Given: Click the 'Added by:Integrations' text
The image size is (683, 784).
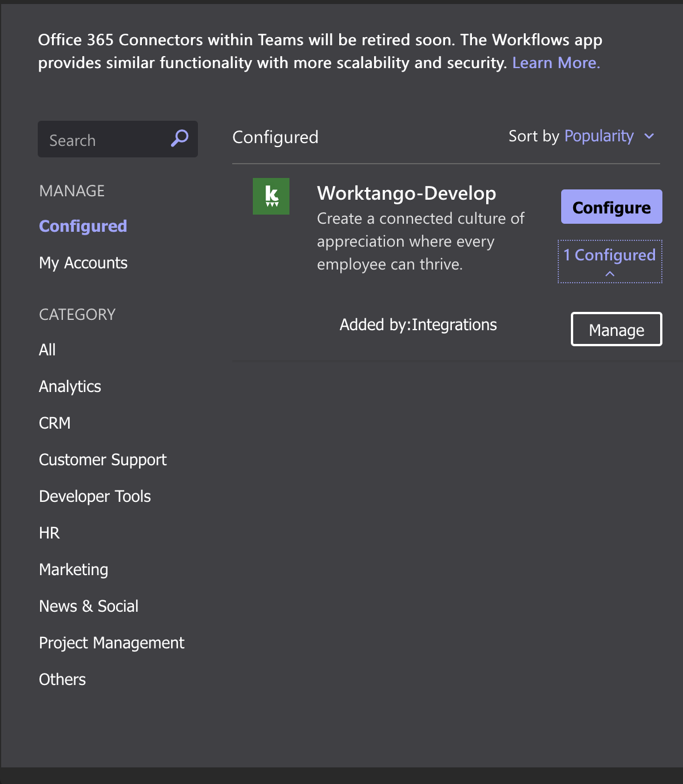Looking at the screenshot, I should pos(418,324).
